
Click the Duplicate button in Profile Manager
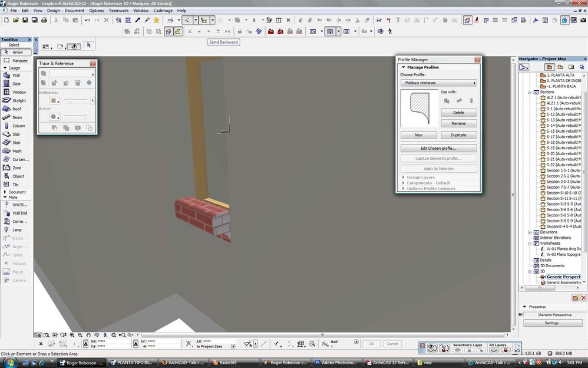pos(458,135)
